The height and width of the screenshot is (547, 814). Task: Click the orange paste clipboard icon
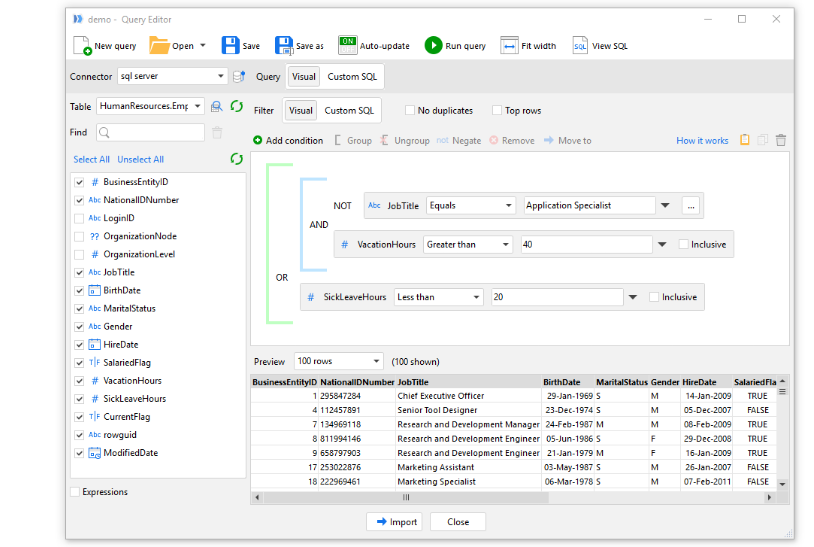744,140
